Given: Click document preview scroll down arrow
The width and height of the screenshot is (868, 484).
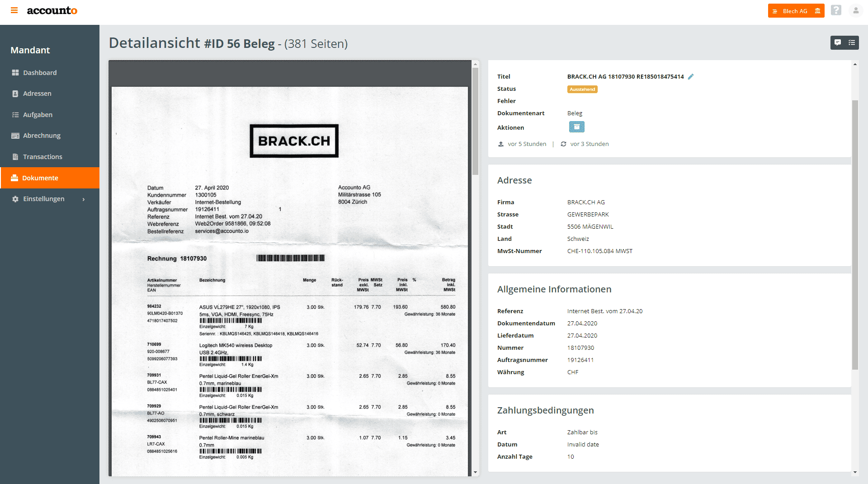Looking at the screenshot, I should (475, 472).
